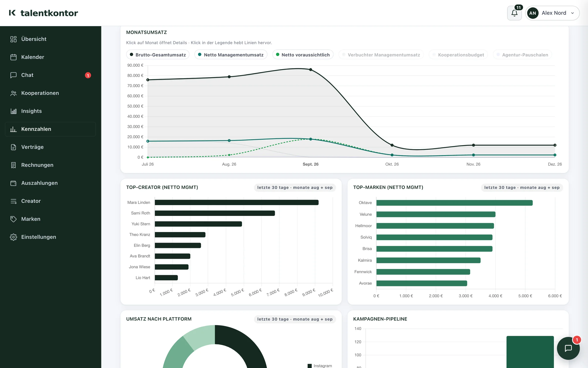Screen dimensions: 588x368
Task: Go to Auszahlungen page
Action: click(50, 183)
